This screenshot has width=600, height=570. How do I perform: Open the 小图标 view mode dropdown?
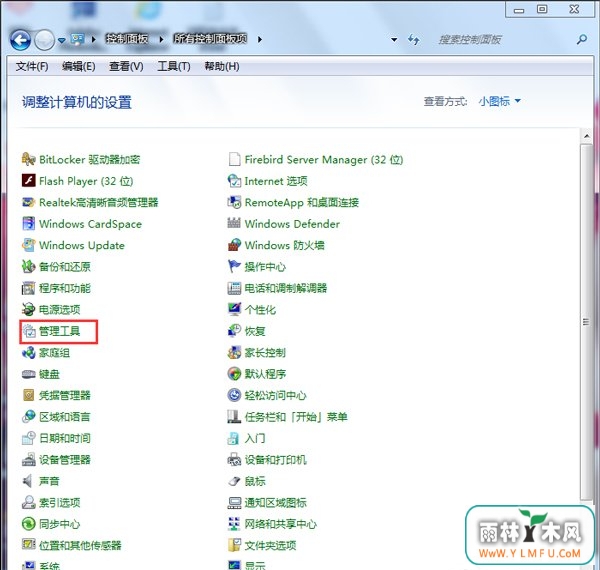[x=499, y=101]
